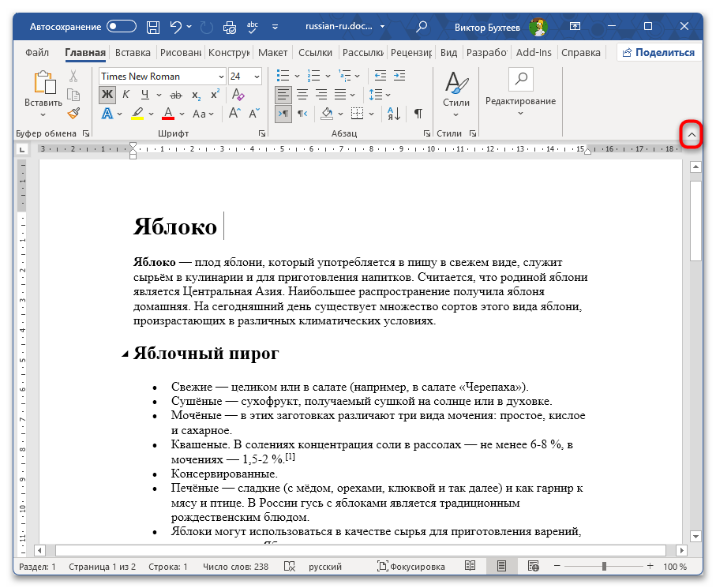
Task: Collapse the ribbon with chevron
Action: click(x=692, y=135)
